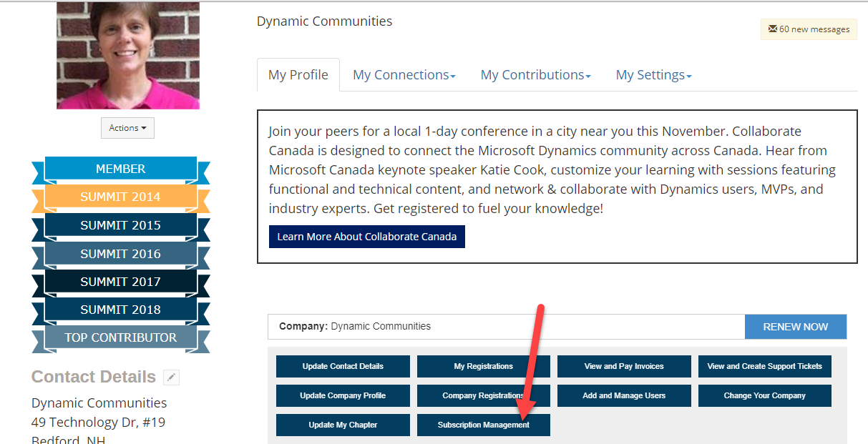Click Dynamic Communities under Contact Details
Image resolution: width=868 pixels, height=444 pixels.
[99, 403]
